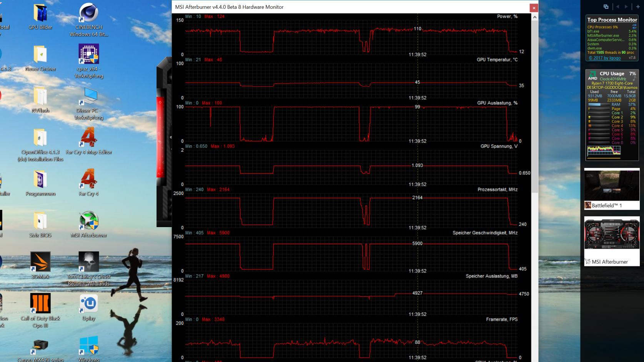Click the 'Speicher Geschwindigkeit, MHz' graph label
Viewport: 644px width, 362px height.
click(x=485, y=233)
